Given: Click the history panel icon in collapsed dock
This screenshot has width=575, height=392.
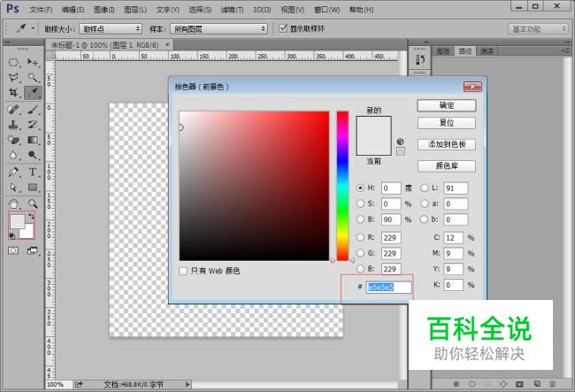Looking at the screenshot, I should [x=420, y=59].
